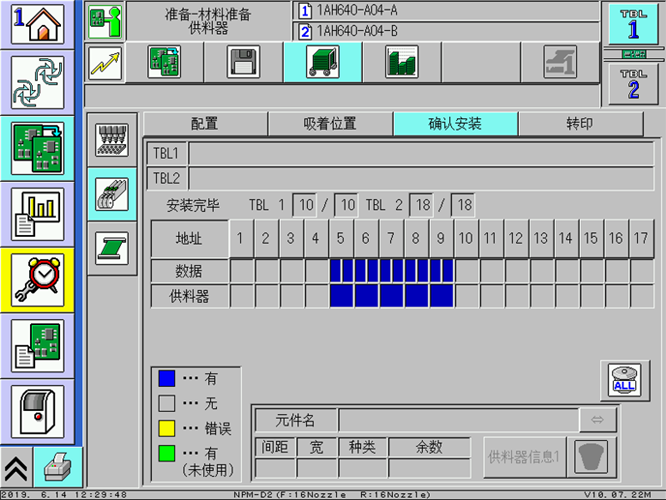Open the production report chart icon

tap(38, 215)
